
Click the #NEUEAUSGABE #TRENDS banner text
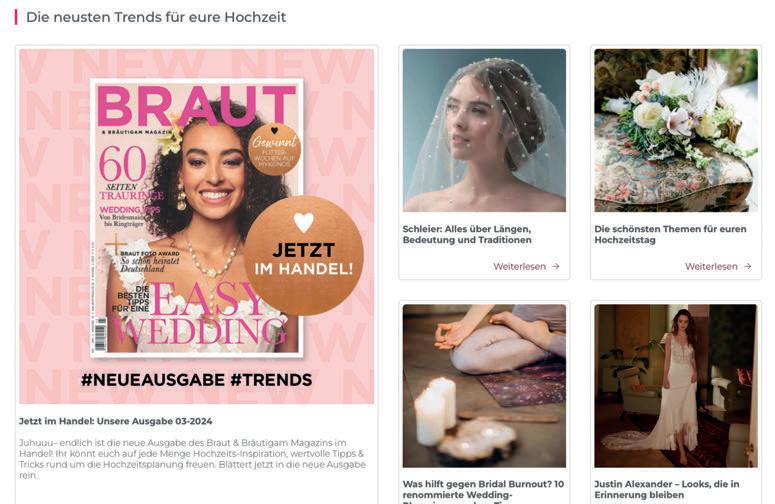point(196,380)
